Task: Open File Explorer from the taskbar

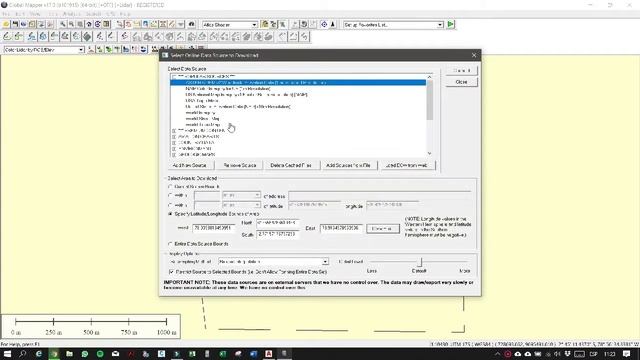Action: pos(69,354)
